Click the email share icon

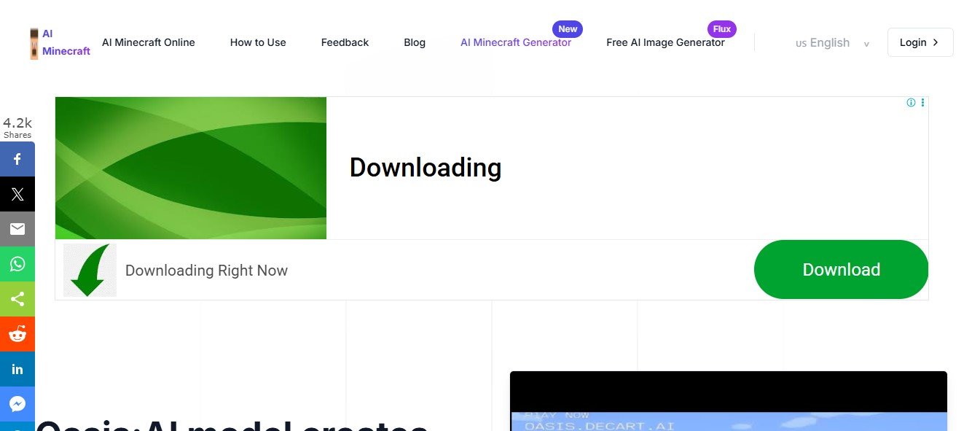click(17, 229)
